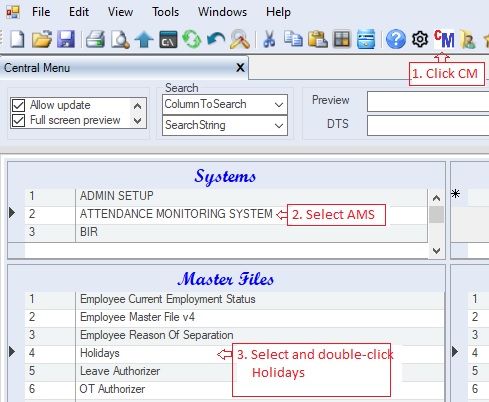Click the Systems list scroll-down arrow
This screenshot has height=402, width=489.
[x=436, y=250]
